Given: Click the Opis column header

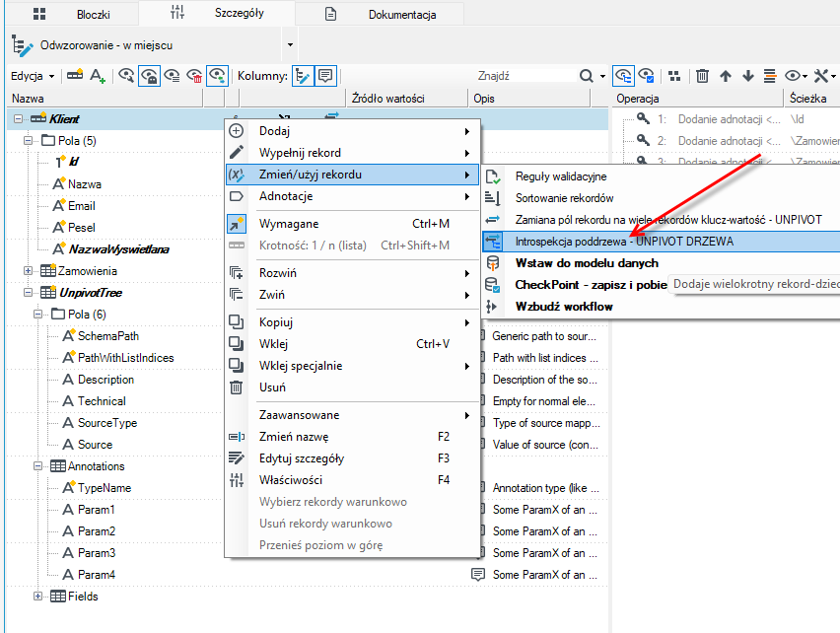Looking at the screenshot, I should coord(529,99).
